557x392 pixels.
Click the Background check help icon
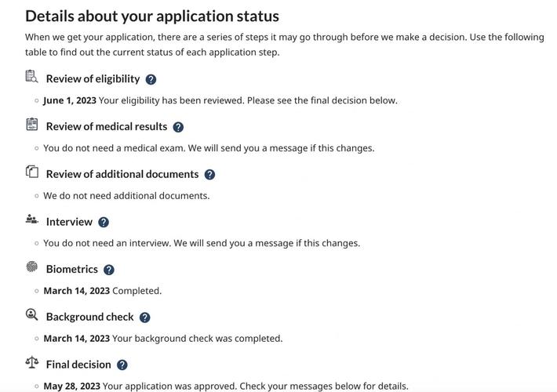(x=144, y=318)
